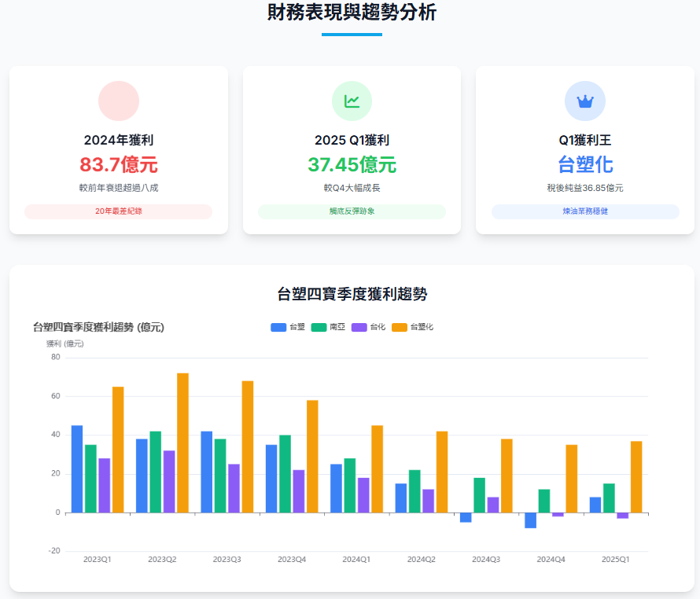Click the 2025 Q1獲利 card title
Image resolution: width=700 pixels, height=599 pixels.
pyautogui.click(x=352, y=140)
